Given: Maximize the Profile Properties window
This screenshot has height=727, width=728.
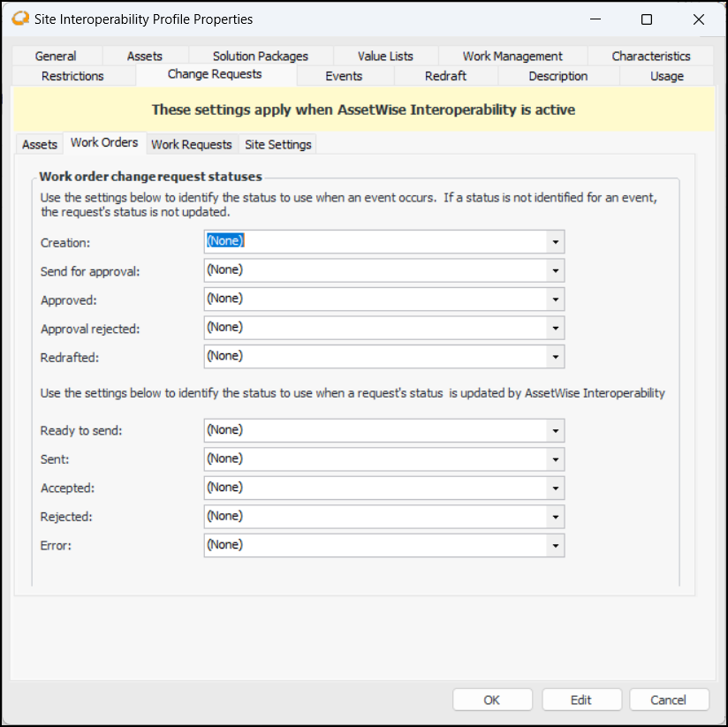Looking at the screenshot, I should (x=647, y=19).
